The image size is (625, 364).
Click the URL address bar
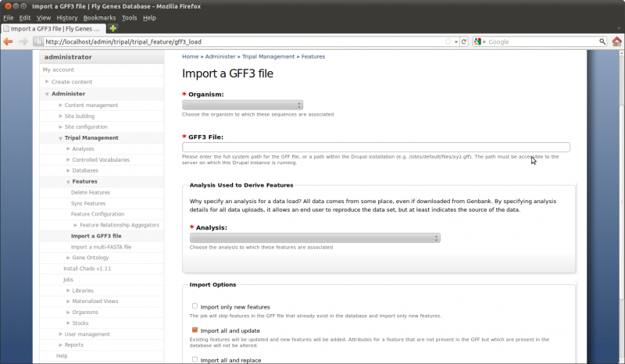(243, 41)
